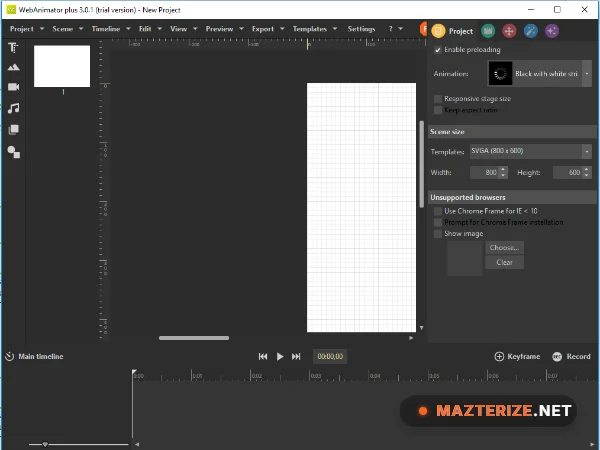The width and height of the screenshot is (600, 450).
Task: Click the stage scroll down arrow
Action: (421, 328)
